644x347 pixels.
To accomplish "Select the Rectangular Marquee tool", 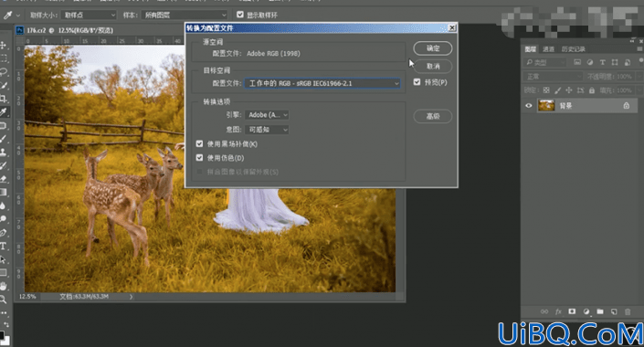I will (4, 58).
